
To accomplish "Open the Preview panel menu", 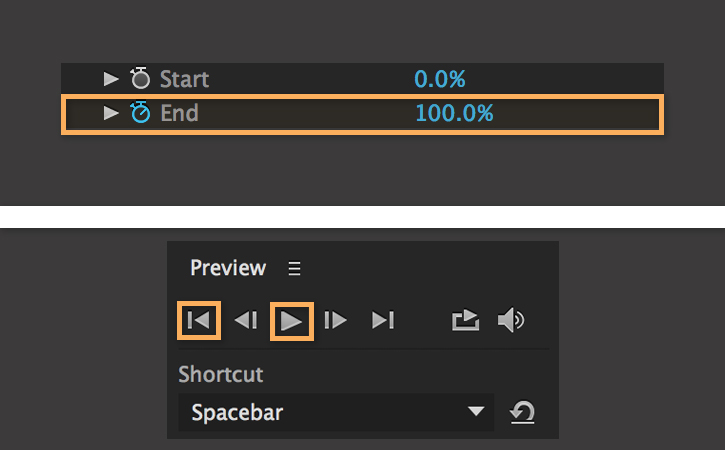I will pos(294,268).
